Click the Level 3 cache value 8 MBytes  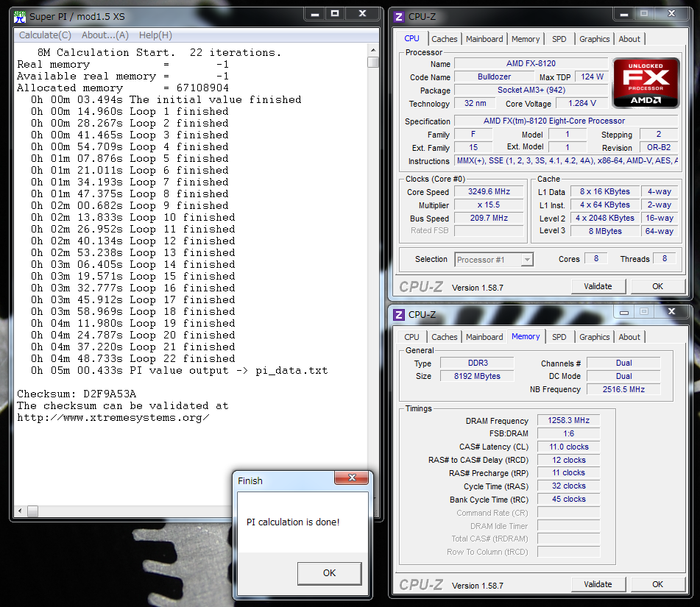[x=605, y=231]
